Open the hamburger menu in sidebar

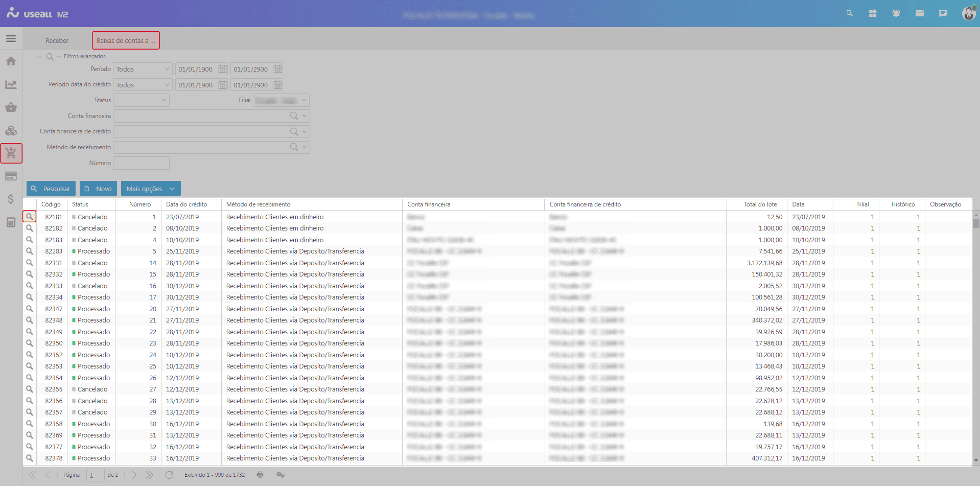point(11,39)
